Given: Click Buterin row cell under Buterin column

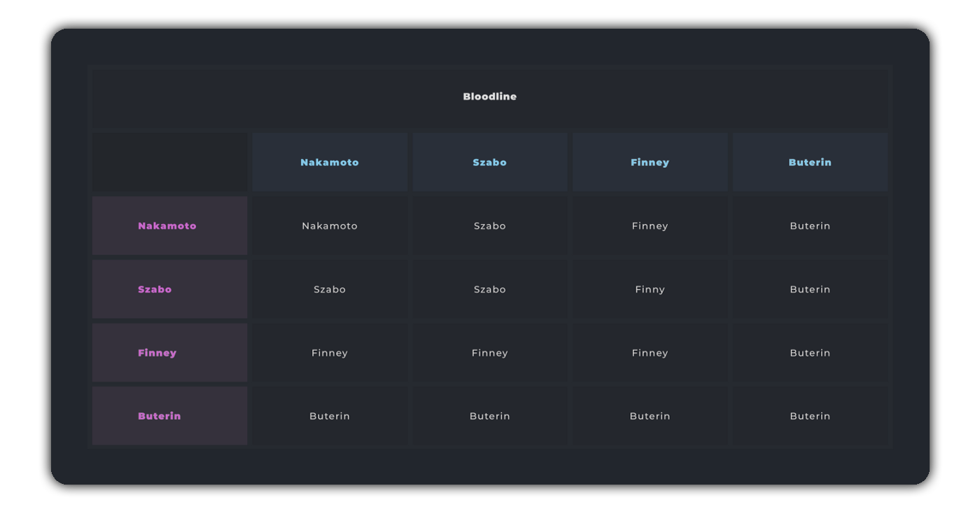Looking at the screenshot, I should (x=811, y=416).
